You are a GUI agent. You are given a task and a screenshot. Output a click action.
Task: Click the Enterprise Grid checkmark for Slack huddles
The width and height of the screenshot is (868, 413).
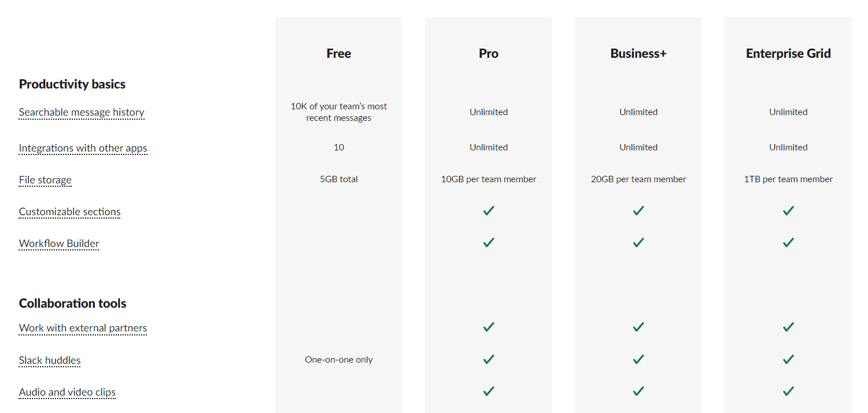tap(788, 359)
